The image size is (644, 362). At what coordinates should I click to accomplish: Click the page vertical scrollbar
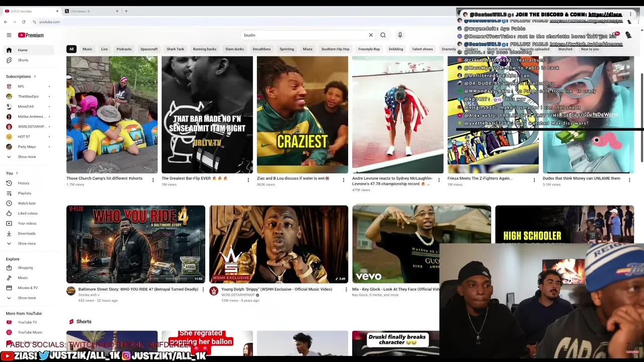(641, 118)
